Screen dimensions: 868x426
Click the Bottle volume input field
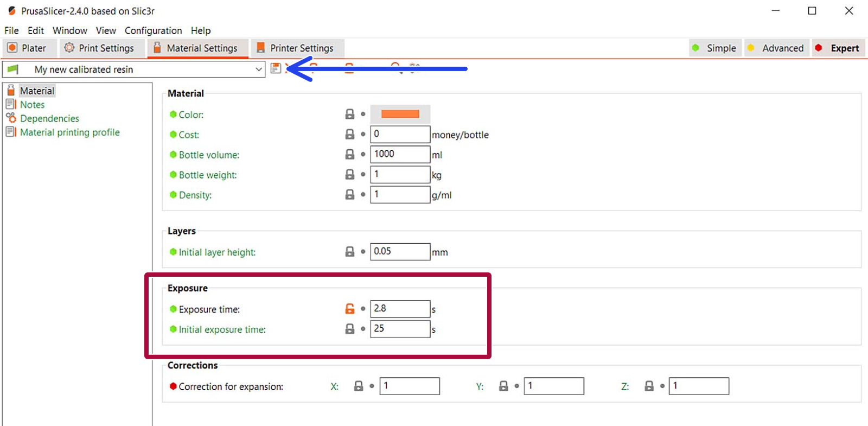400,154
